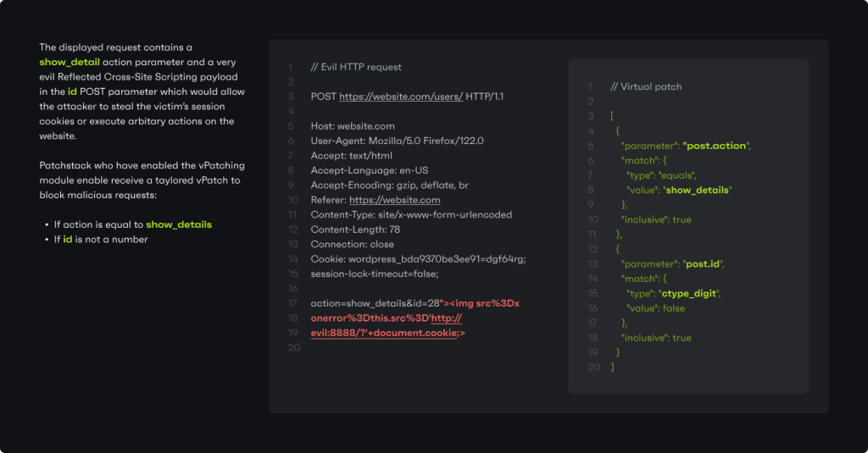Click the green 'show_details' value in virtual patch
868x453 pixels.
697,191
